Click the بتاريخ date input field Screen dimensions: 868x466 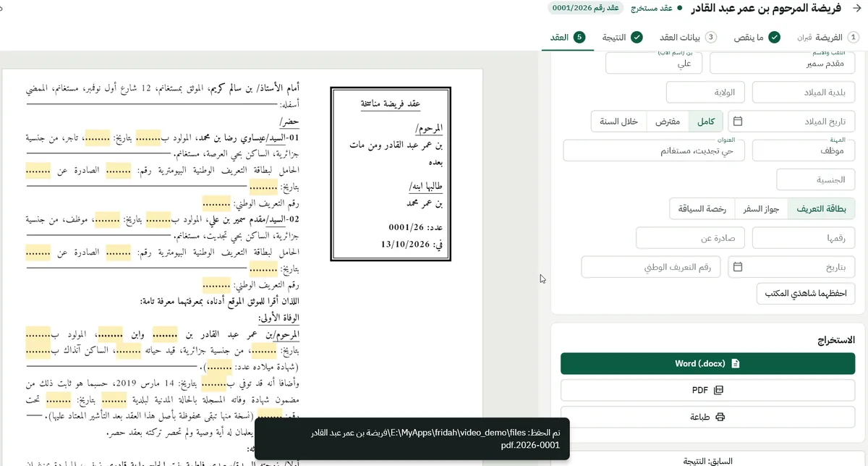coord(791,267)
